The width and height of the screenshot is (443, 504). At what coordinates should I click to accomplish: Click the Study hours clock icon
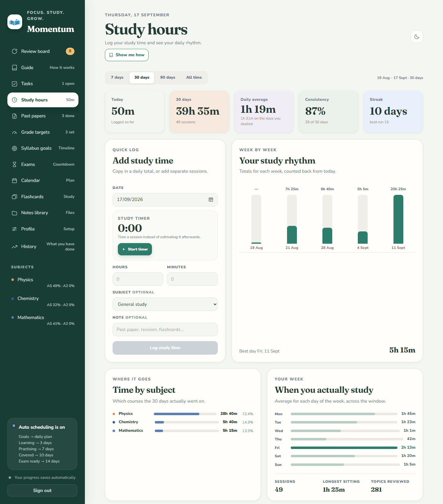coord(14,100)
